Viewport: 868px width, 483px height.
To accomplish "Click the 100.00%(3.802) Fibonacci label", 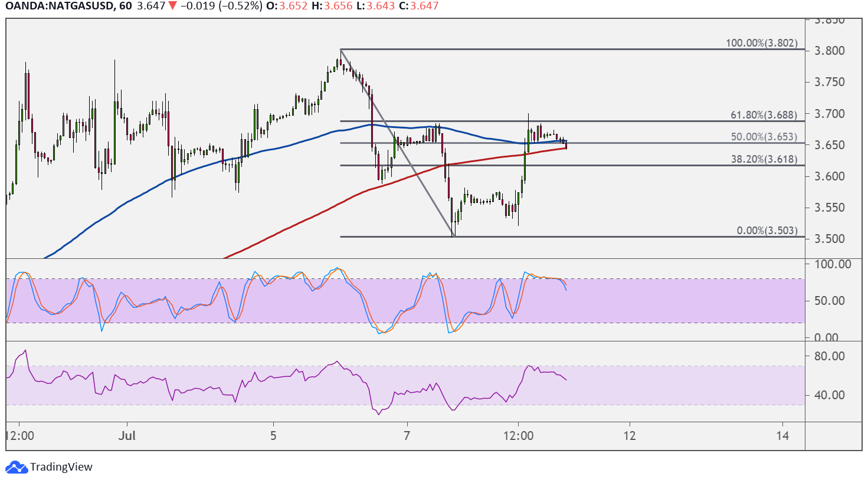I will tap(762, 43).
